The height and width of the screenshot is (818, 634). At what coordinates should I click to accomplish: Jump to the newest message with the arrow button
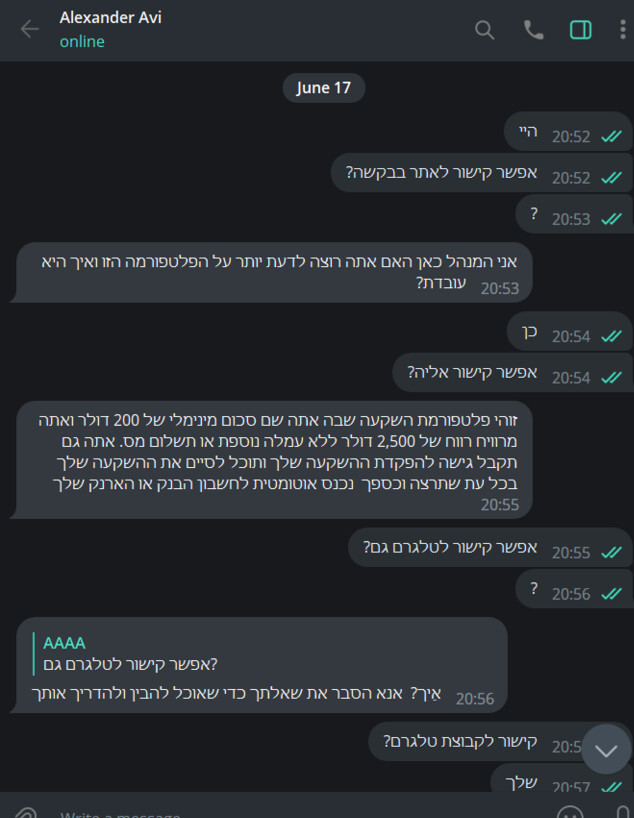606,748
